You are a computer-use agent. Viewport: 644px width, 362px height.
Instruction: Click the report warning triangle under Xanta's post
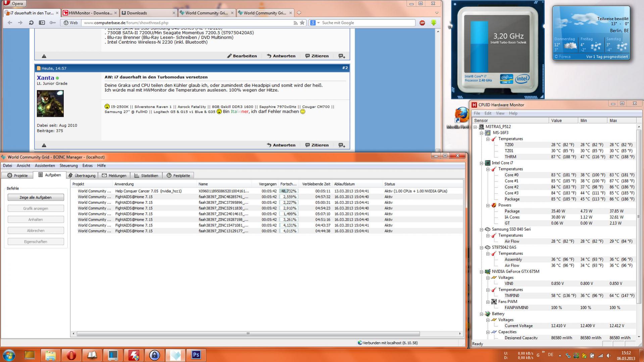44,145
